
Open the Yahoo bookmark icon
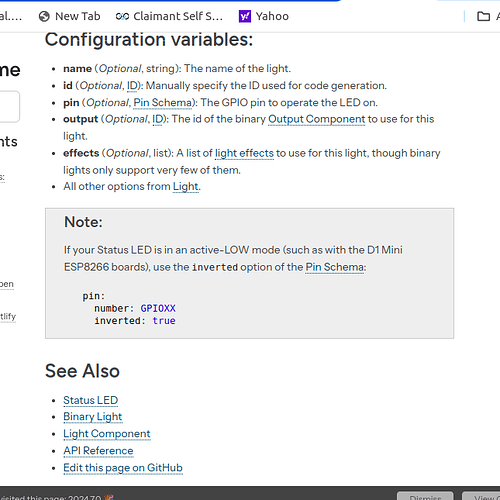[245, 16]
